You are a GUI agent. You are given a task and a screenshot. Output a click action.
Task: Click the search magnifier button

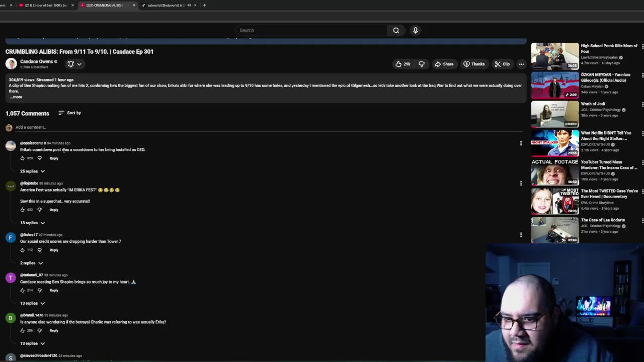click(396, 30)
